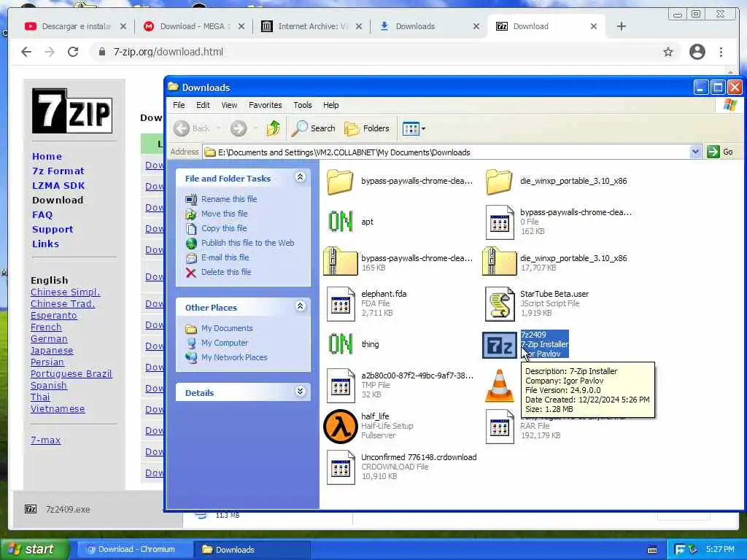Click the 7-zip.org URL in address bar
747x560 pixels.
tap(169, 52)
